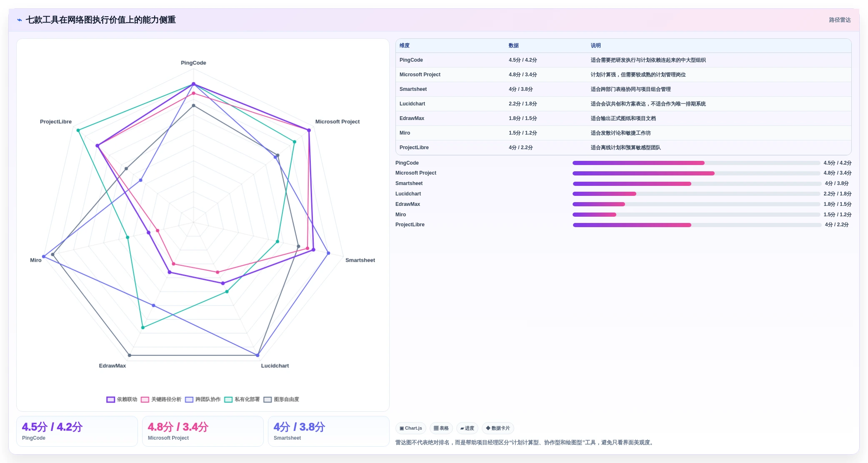Screen dimensions: 868x463
Task: Click the 数据卡片 tag chip
Action: point(498,428)
